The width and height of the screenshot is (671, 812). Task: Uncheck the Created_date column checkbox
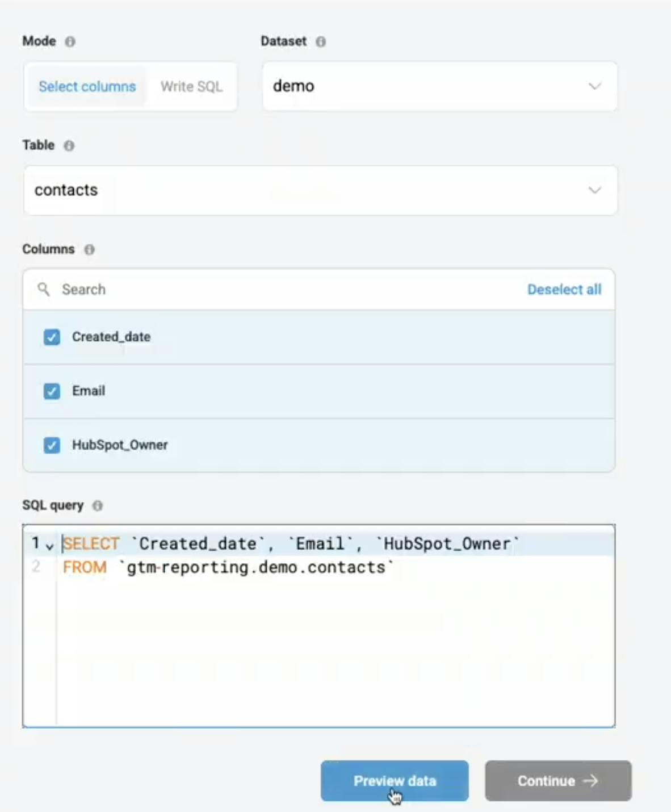pos(52,337)
